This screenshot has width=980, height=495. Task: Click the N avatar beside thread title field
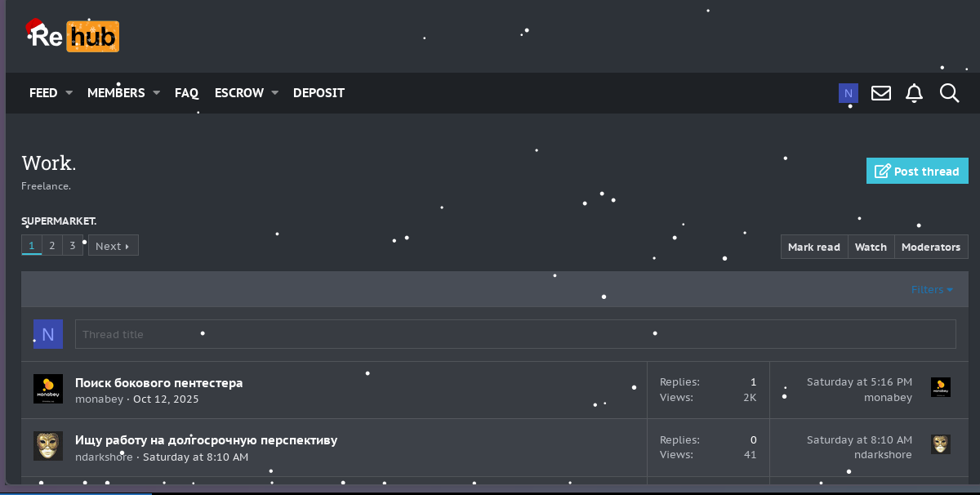47,334
